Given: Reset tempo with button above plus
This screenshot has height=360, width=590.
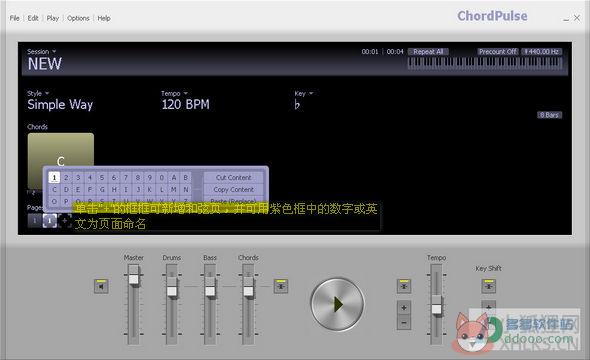Looking at the screenshot, I should pos(404,286).
